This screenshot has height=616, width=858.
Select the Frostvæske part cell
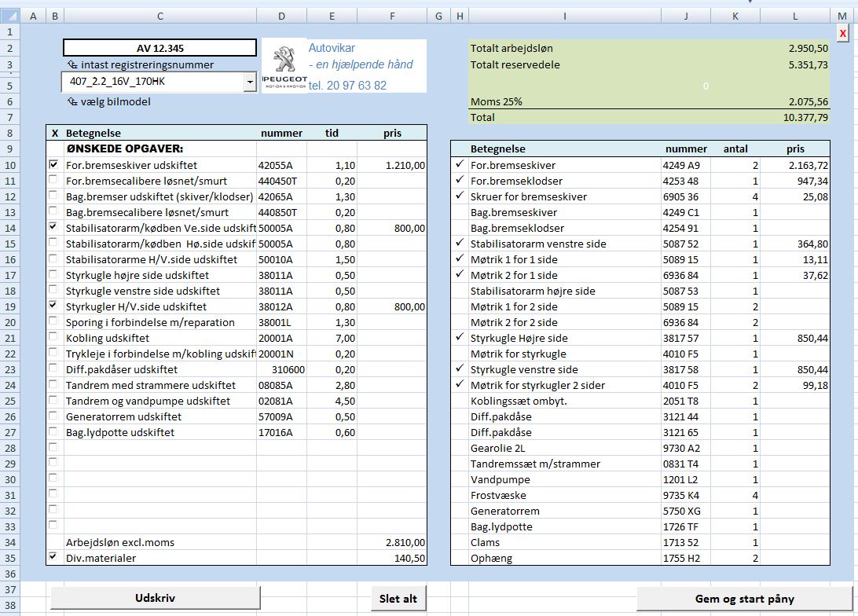(x=565, y=496)
